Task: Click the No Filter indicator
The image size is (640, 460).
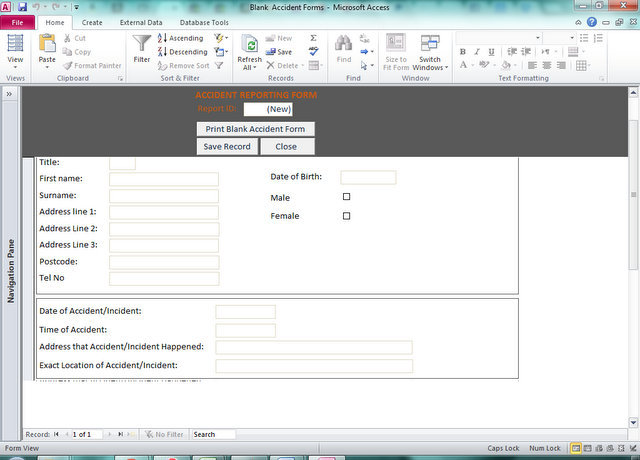Action: coord(164,434)
